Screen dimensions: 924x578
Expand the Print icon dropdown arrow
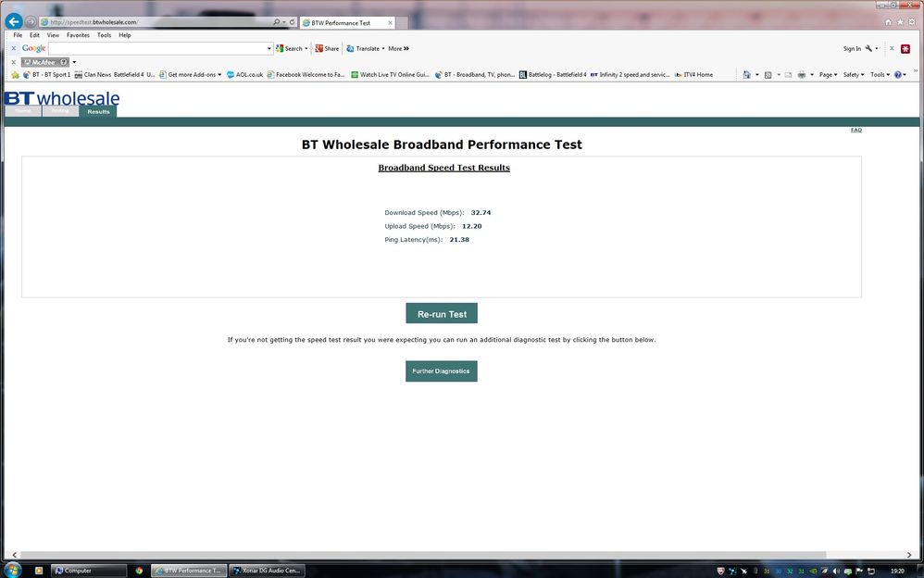coord(812,75)
